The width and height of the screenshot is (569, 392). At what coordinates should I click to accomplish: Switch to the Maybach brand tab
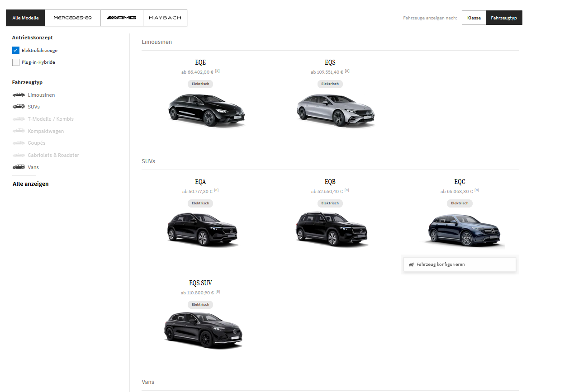[x=165, y=18]
